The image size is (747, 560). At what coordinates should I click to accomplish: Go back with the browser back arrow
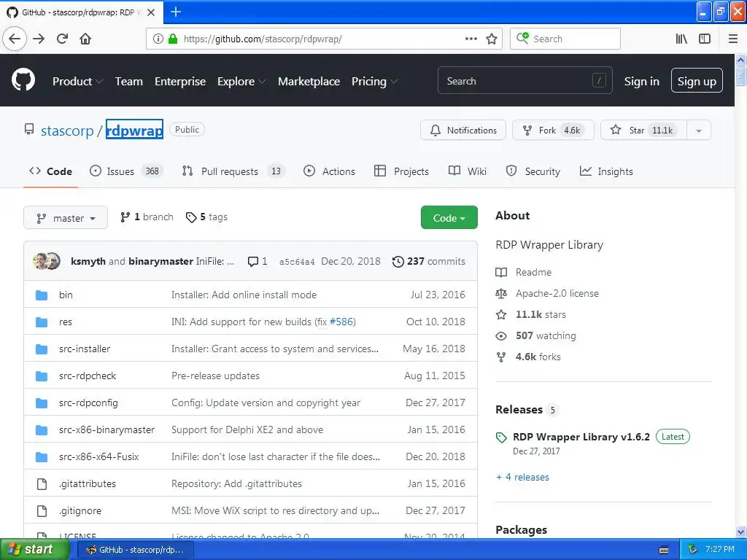(15, 39)
